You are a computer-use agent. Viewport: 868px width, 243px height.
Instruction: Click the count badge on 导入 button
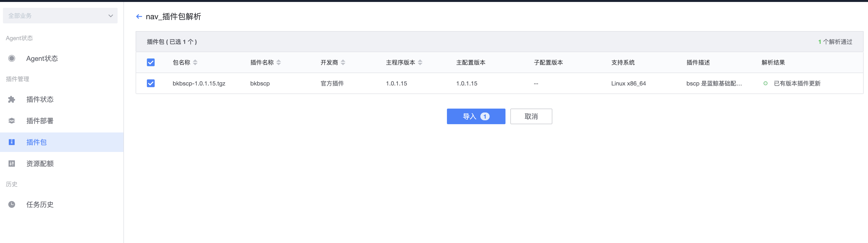point(485,116)
